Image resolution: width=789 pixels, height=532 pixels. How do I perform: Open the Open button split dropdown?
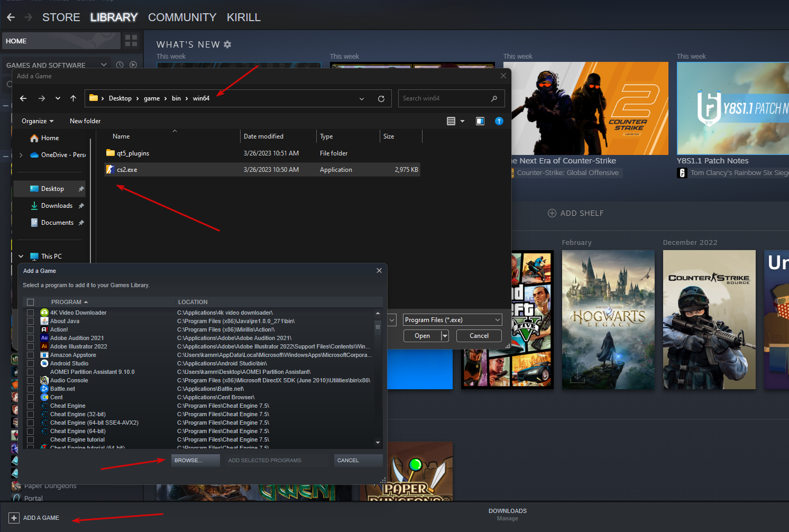point(445,336)
